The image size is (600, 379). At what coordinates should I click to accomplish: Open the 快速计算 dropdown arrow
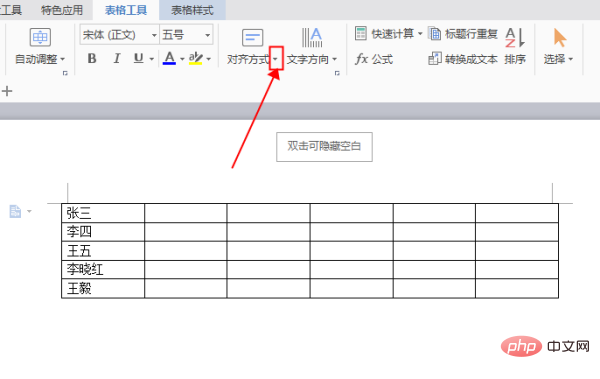click(x=420, y=34)
